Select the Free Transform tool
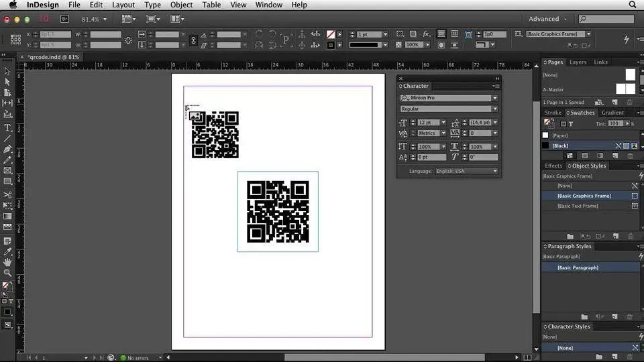 point(7,205)
